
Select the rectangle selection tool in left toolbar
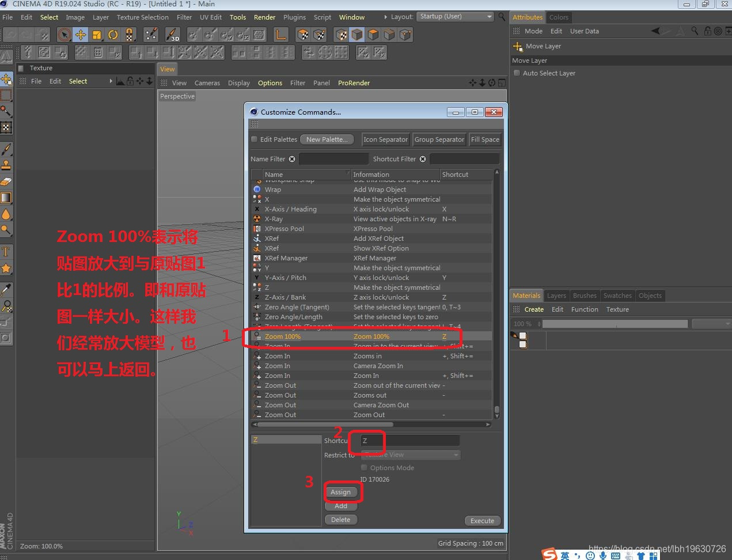pos(6,95)
